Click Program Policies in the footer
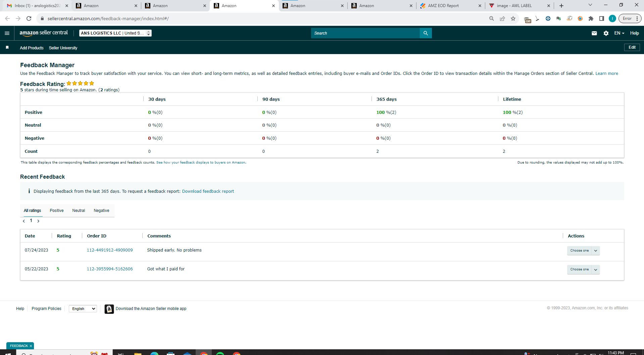The height and width of the screenshot is (355, 644). [47, 309]
